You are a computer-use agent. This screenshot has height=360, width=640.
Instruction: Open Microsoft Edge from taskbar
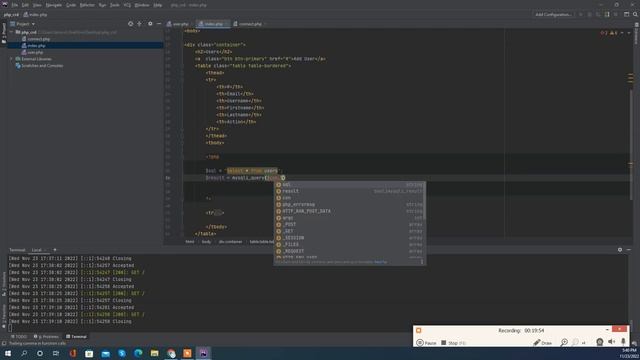point(138,353)
